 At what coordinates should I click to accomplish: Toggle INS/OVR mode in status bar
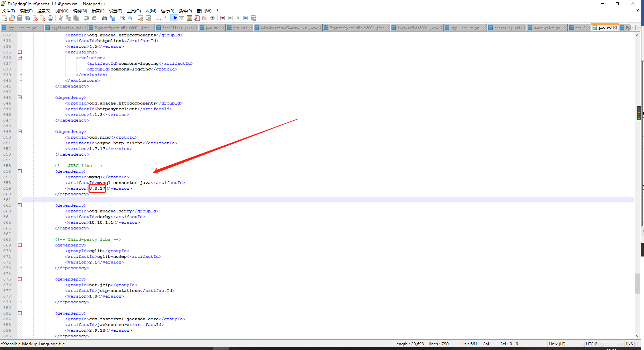tap(629, 344)
